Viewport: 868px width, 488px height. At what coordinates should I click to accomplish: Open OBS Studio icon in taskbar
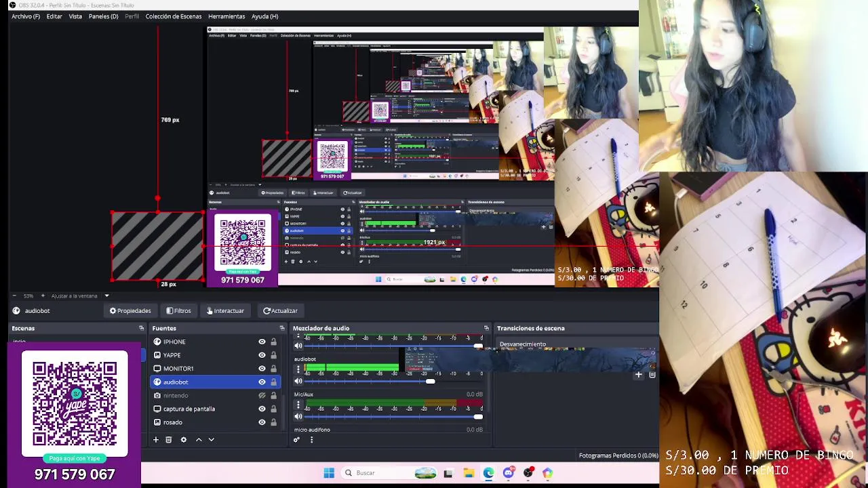pos(528,473)
